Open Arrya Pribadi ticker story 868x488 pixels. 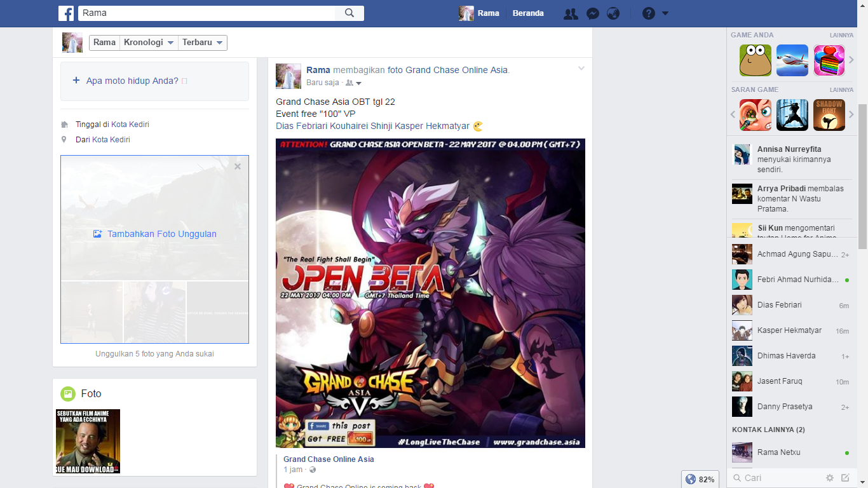pyautogui.click(x=790, y=198)
